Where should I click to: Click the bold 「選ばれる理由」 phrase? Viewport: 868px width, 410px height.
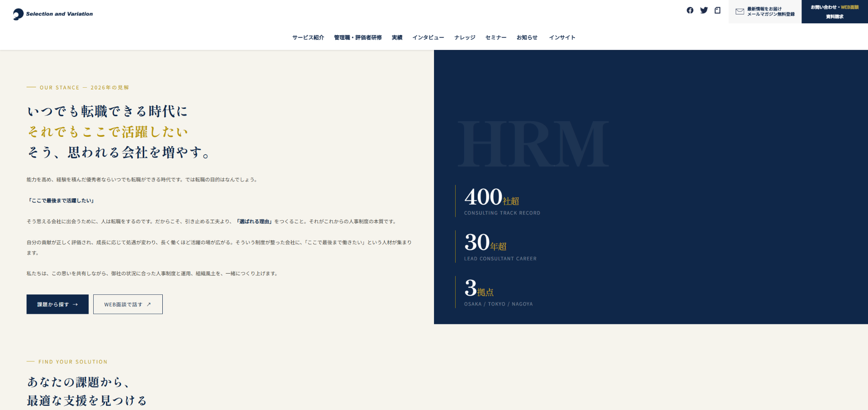pos(254,222)
